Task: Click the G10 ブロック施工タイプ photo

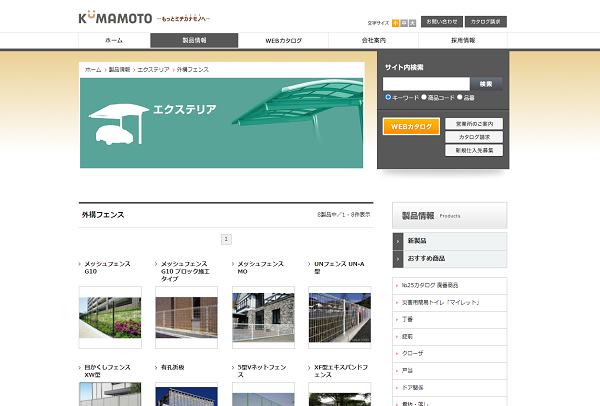Action: 186,318
